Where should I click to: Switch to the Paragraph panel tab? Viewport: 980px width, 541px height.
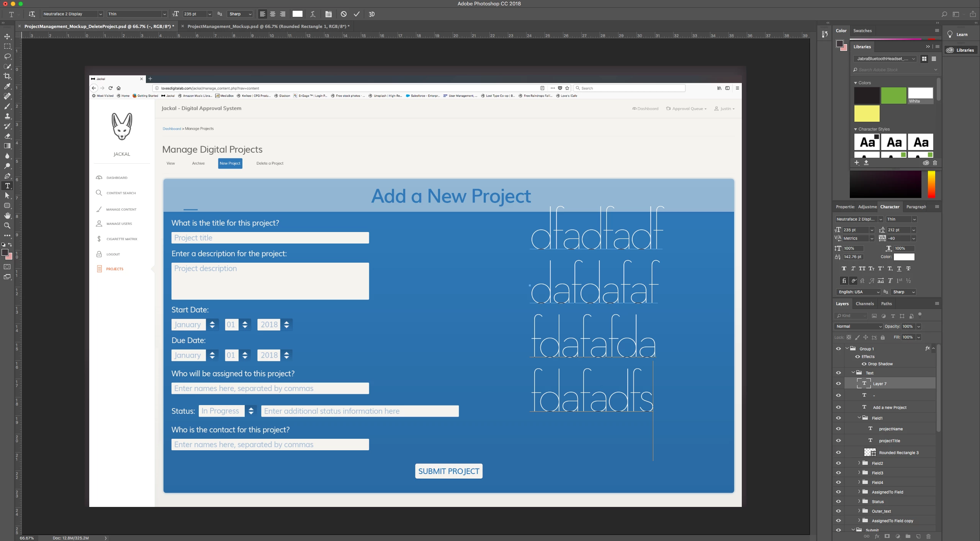(x=916, y=207)
